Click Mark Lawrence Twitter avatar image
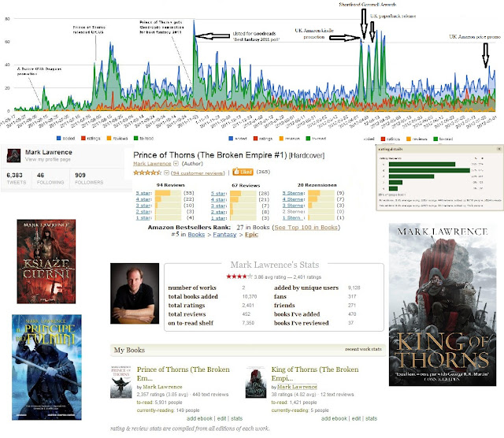The height and width of the screenshot is (438, 504). (x=14, y=156)
